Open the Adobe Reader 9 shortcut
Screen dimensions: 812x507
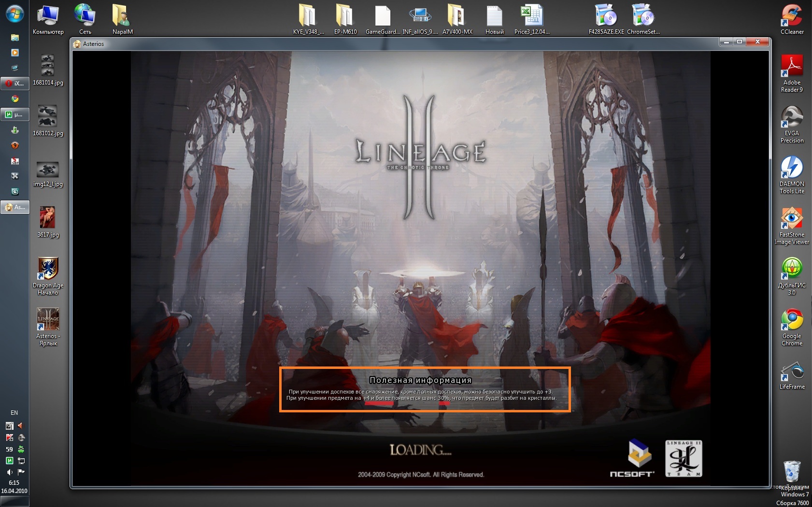[x=792, y=74]
